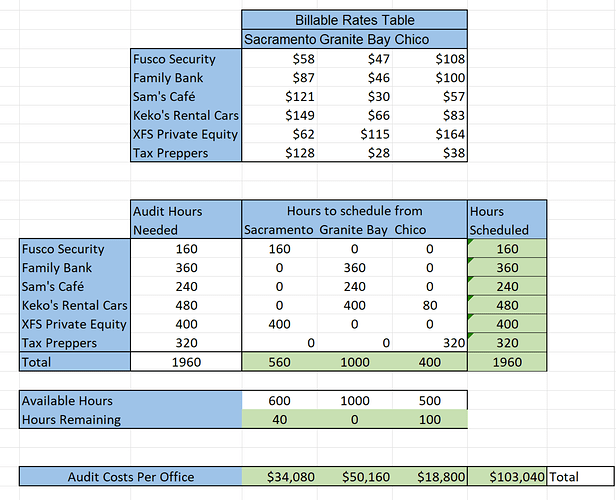Select Family Bank Granite Bay hours 360
The height and width of the screenshot is (500, 616).
click(355, 267)
